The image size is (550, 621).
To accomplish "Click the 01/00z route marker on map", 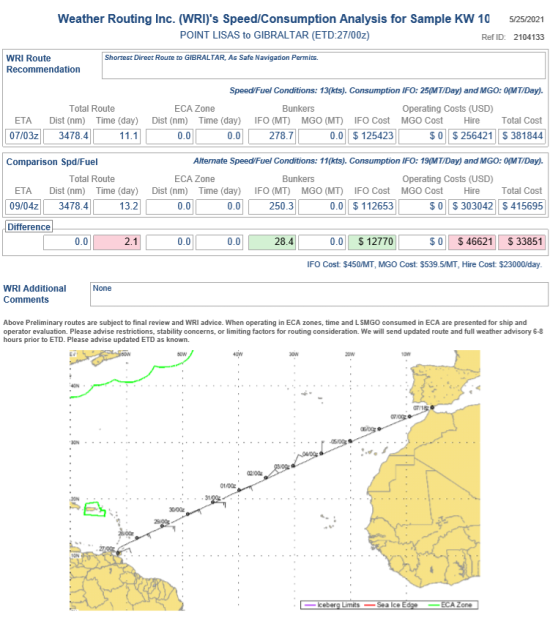I will tap(239, 490).
